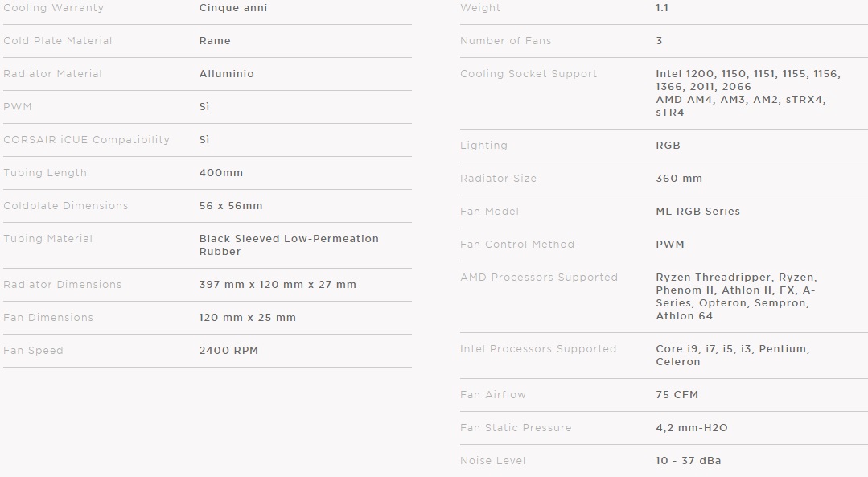Click "Black Sleeved Low-Permeation Rubber" text
The image size is (868, 477).
[289, 245]
